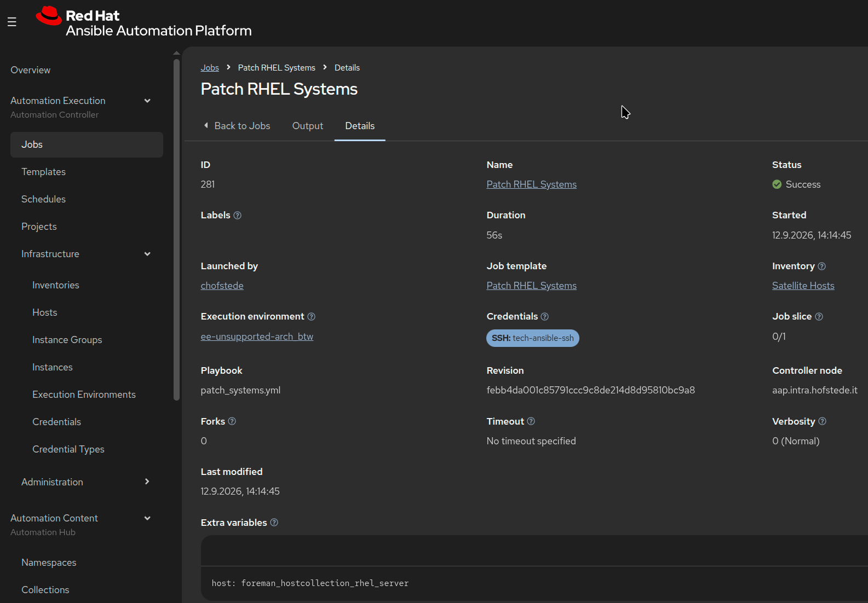
Task: Click the green Success status icon
Action: coord(777,184)
